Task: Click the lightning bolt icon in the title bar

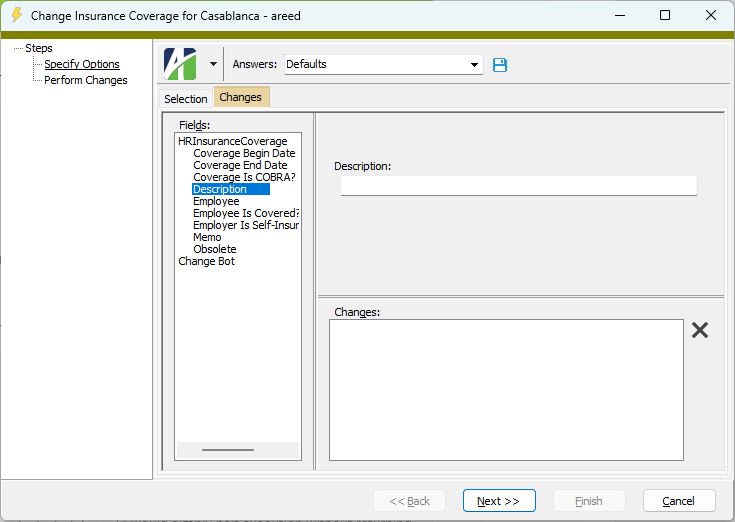Action: pyautogui.click(x=16, y=15)
